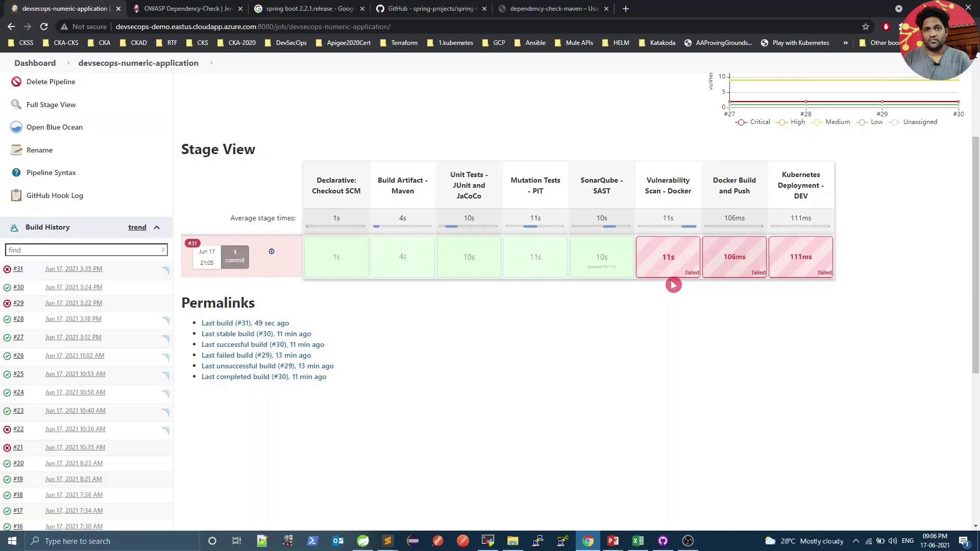This screenshot has height=551, width=980.
Task: Open GitHub Hook Log clipboard icon
Action: pyautogui.click(x=16, y=195)
